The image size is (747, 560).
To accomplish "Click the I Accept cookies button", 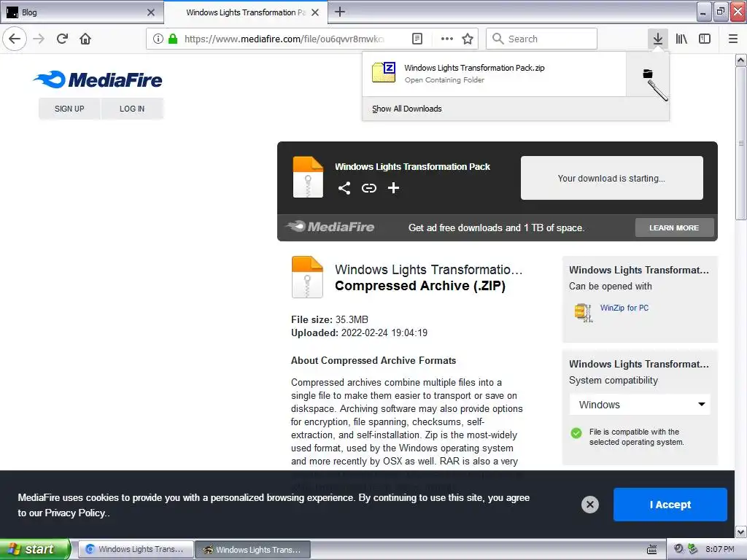I will pos(670,505).
